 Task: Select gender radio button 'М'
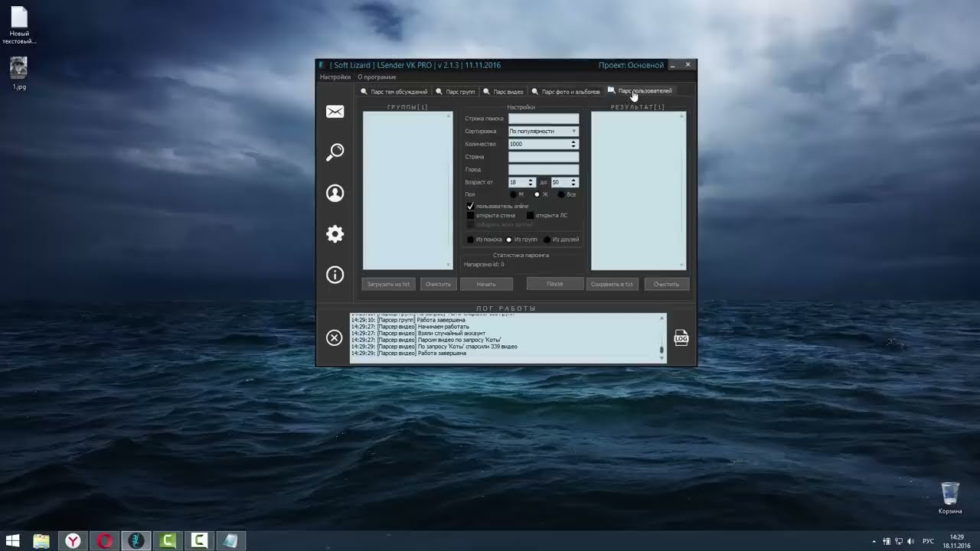[514, 194]
